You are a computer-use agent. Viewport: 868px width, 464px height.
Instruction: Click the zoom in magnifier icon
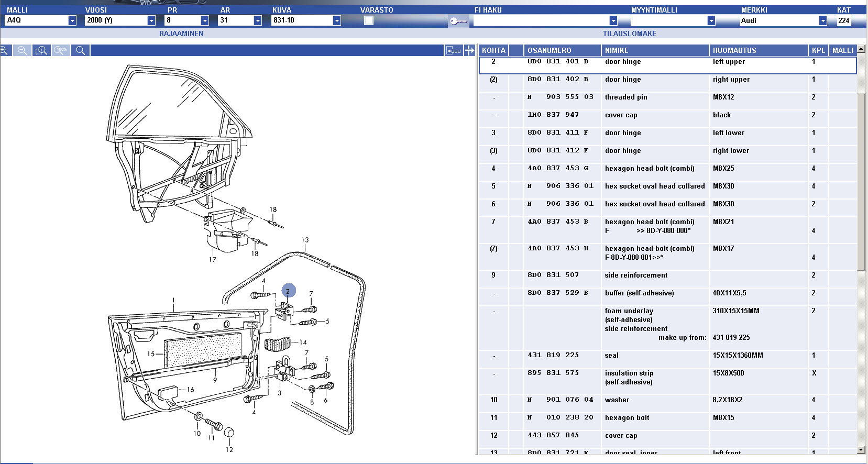[x=4, y=50]
